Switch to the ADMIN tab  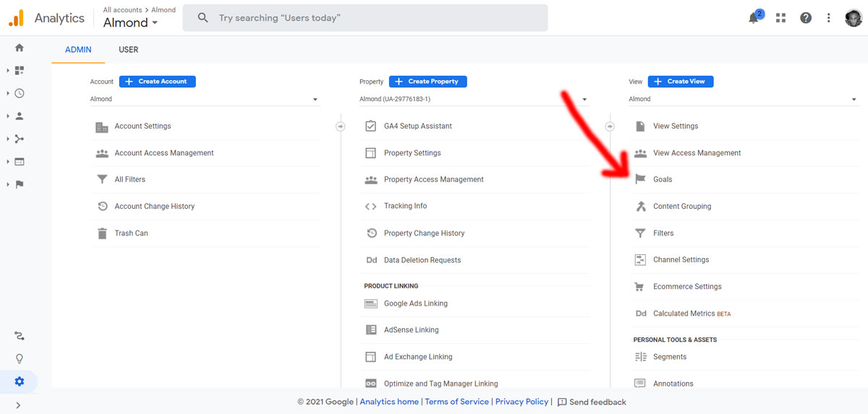point(78,50)
